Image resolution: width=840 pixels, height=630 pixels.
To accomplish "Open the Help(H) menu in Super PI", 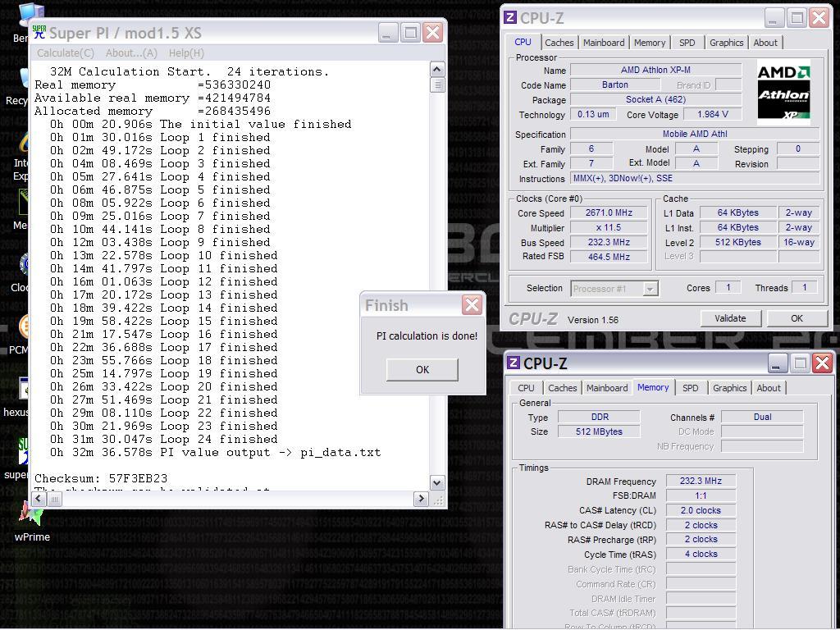I will click(x=186, y=53).
